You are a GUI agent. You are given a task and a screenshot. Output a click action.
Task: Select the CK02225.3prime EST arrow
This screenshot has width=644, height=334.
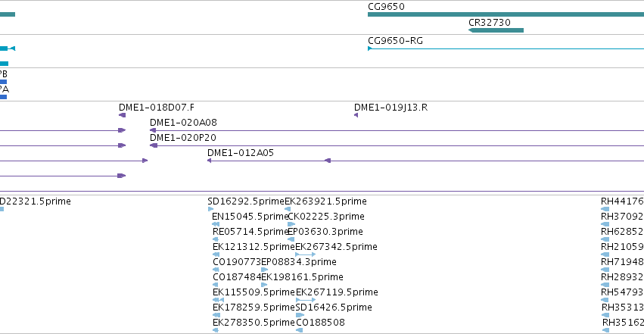[291, 224]
